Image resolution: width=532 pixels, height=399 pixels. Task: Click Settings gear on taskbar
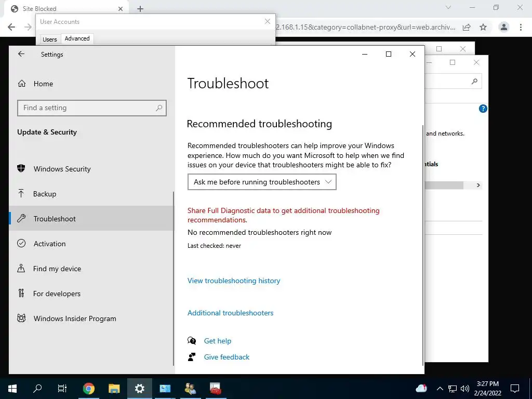pos(139,389)
